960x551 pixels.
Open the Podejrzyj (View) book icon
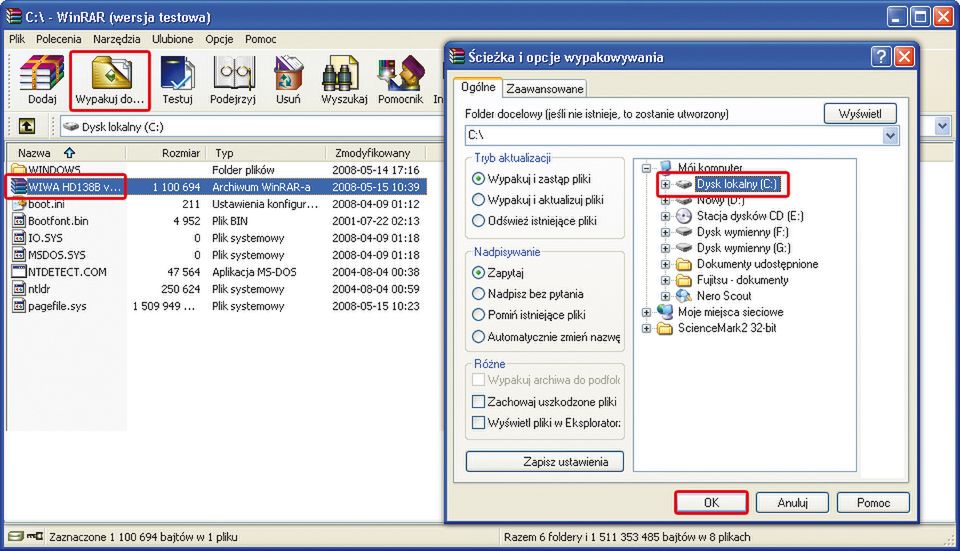[233, 73]
